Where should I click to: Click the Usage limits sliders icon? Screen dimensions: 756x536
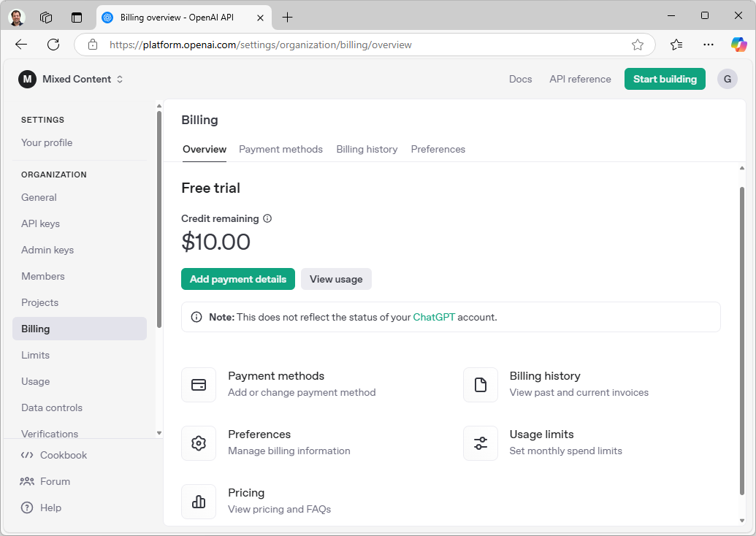(481, 443)
